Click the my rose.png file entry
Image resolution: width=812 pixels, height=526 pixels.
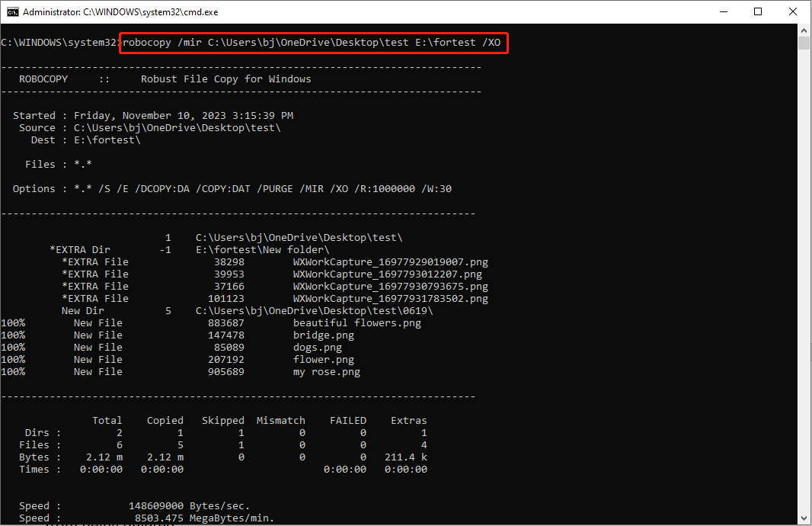tap(326, 372)
